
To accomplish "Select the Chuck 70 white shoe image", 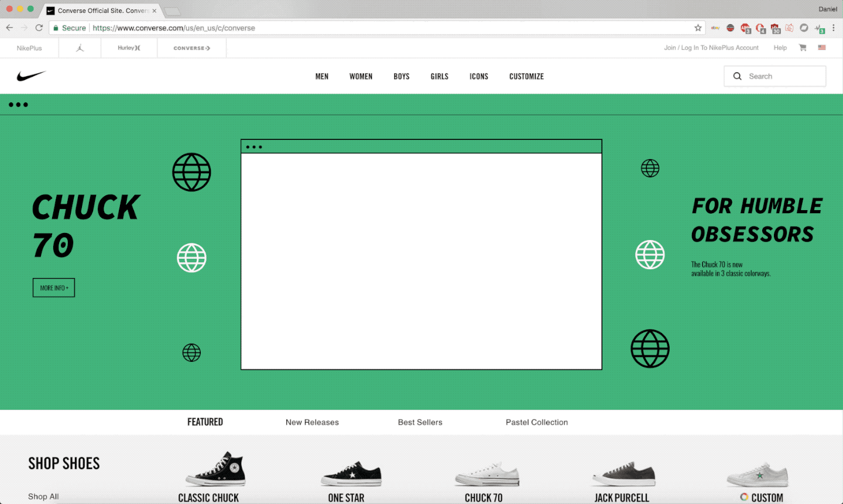I will [x=487, y=474].
